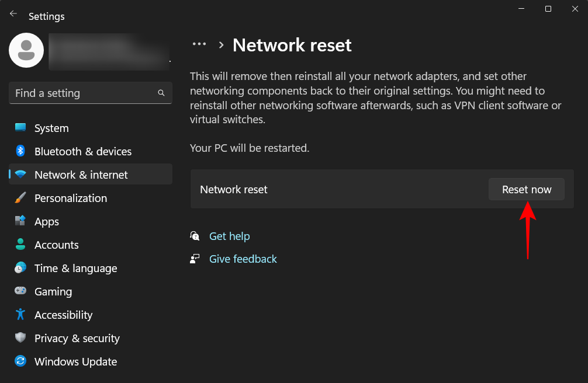Viewport: 588px width, 383px height.
Task: Select Accounts in the sidebar
Action: point(56,245)
